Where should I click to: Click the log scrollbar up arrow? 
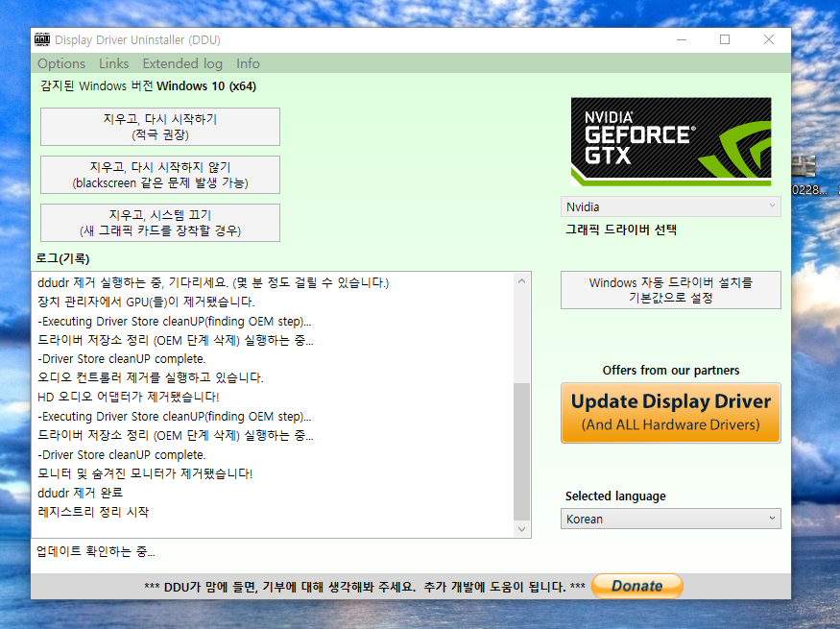tap(522, 281)
